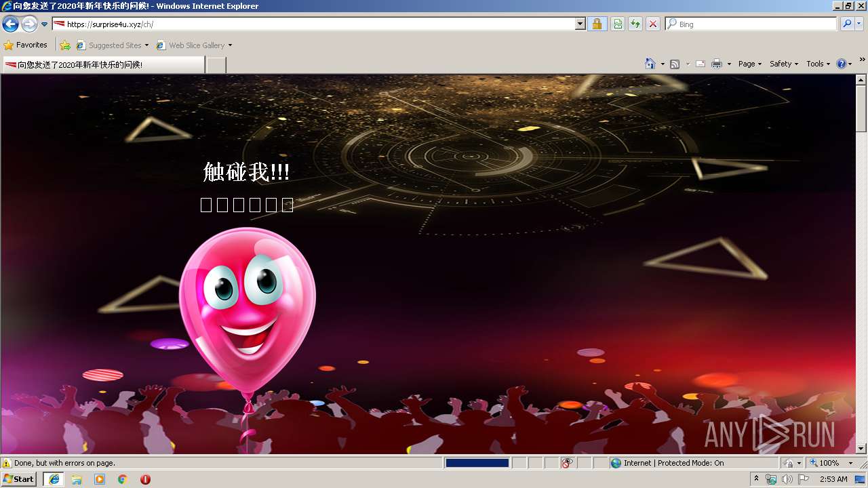Open Windows Explorer from taskbar
Screen dimensions: 868x488
point(77,479)
